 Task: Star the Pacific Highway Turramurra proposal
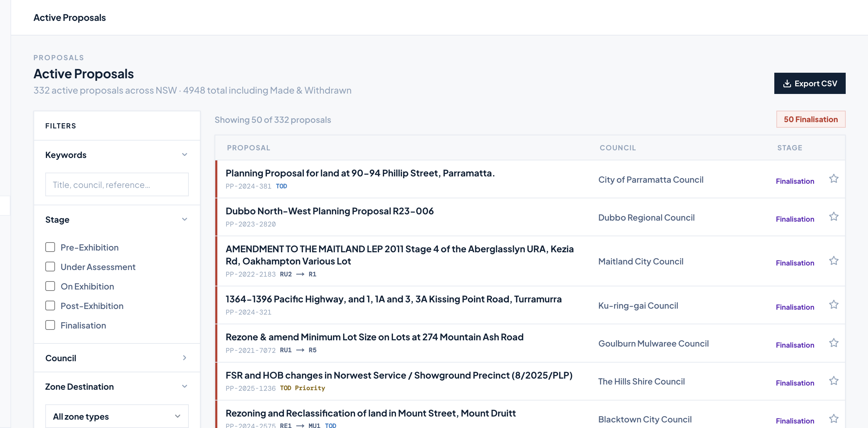point(834,304)
